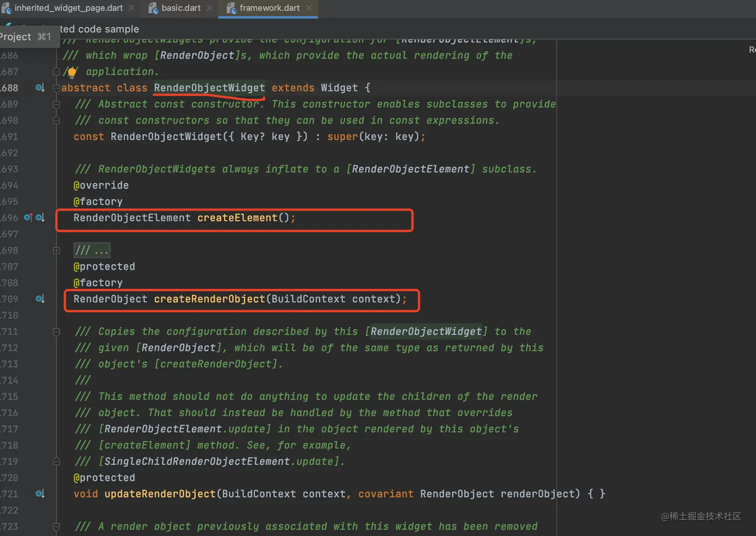Click the implemented gutter icon beside createRenderObject
The height and width of the screenshot is (536, 756).
(x=40, y=299)
